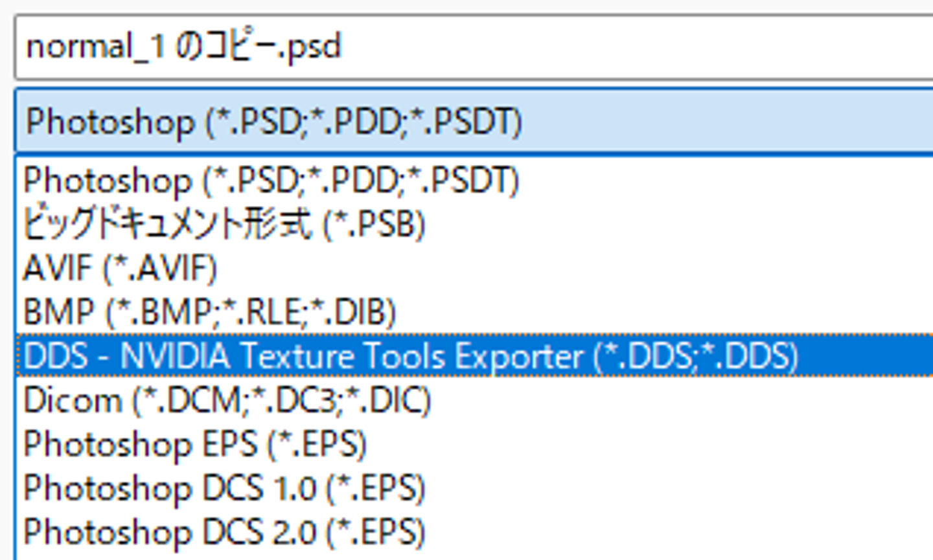
Task: Choose Photoshop DCS 2.0 (*.EPS) option
Action: pos(224,533)
